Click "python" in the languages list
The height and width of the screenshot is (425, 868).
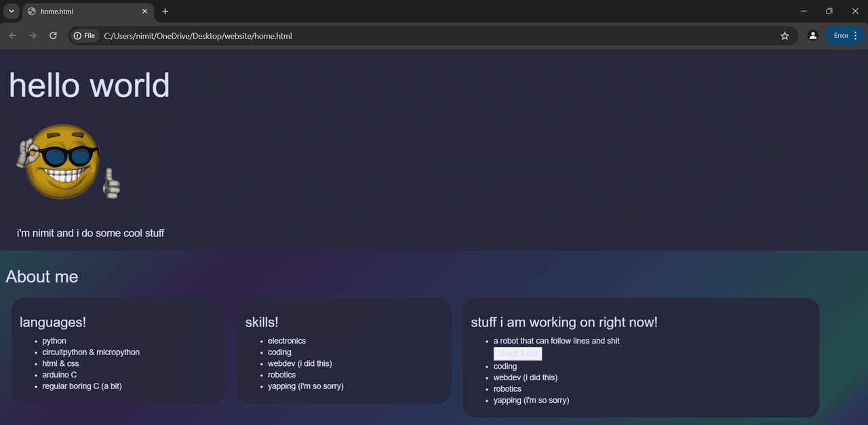(54, 341)
